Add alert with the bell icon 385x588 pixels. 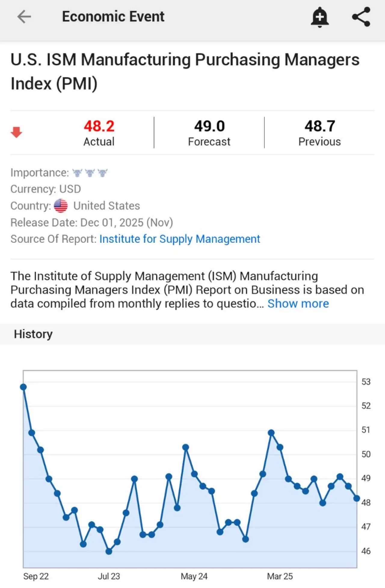(x=320, y=17)
